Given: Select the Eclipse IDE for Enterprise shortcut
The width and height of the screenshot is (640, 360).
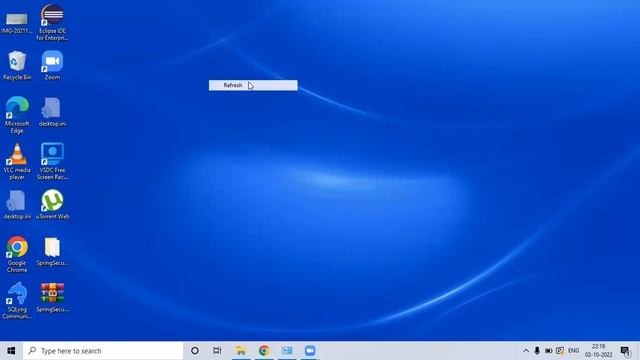Looking at the screenshot, I should click(52, 22).
